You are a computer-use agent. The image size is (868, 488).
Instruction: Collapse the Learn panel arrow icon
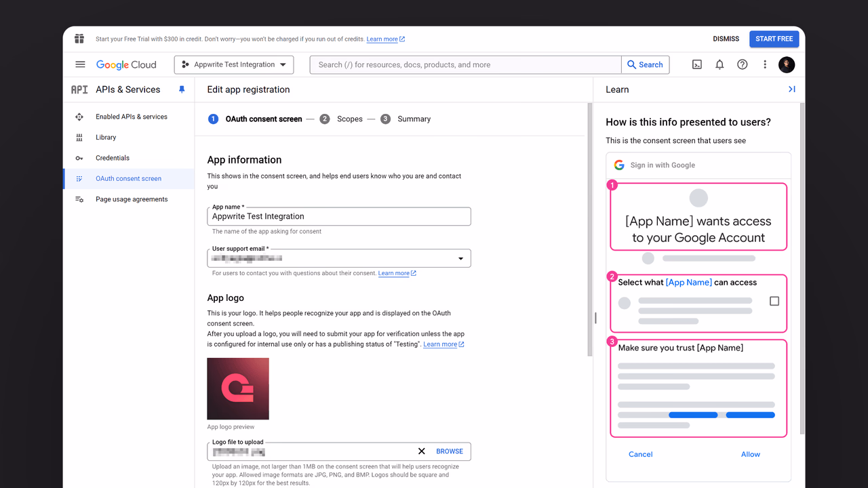tap(791, 89)
